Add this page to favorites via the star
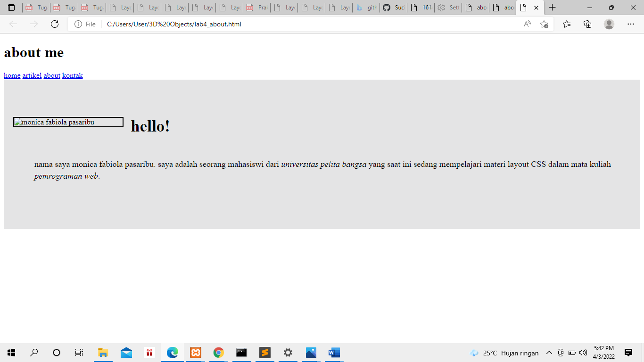 pos(545,24)
